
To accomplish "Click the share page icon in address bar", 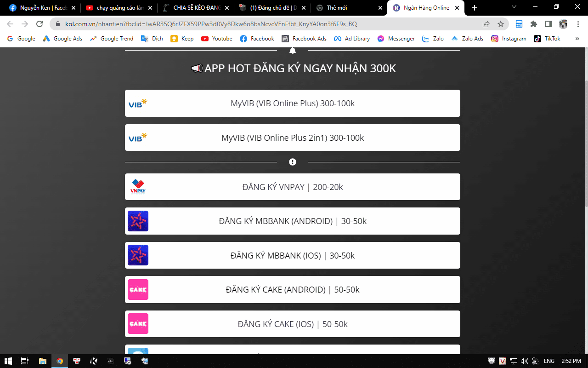I will (x=486, y=24).
